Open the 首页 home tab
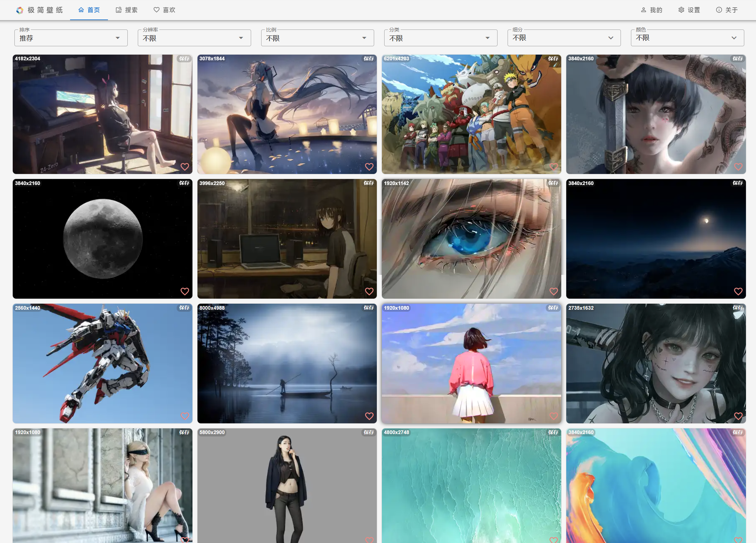756x543 pixels. [89, 10]
